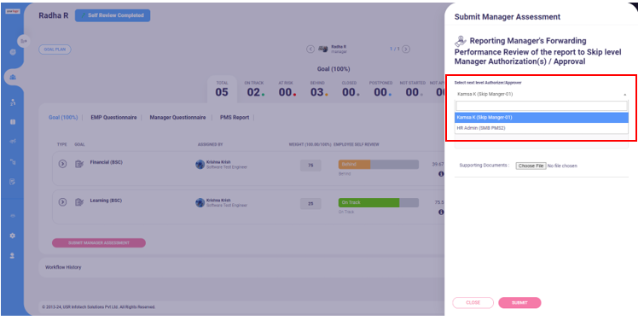Click the Behind progress bar for Financial
The height and width of the screenshot is (320, 644).
[378, 165]
